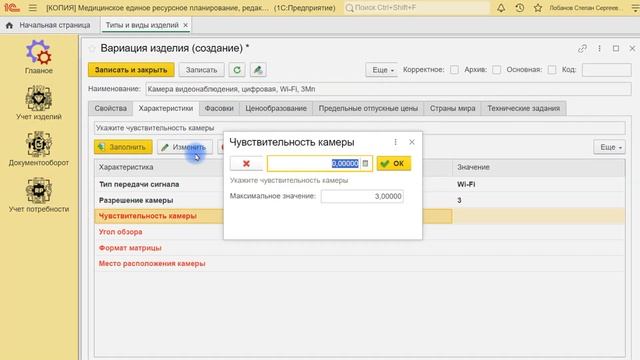Select row Угол обзора
The height and width of the screenshot is (360, 640).
pos(359,232)
